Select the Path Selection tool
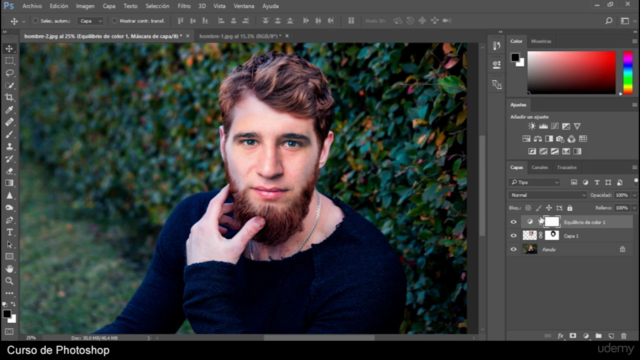The image size is (640, 360). tap(9, 244)
